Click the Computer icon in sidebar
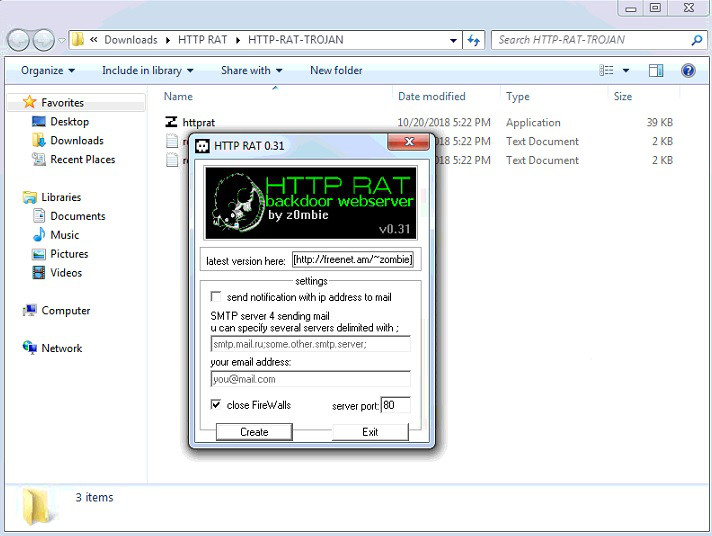The width and height of the screenshot is (712, 536). tap(30, 310)
